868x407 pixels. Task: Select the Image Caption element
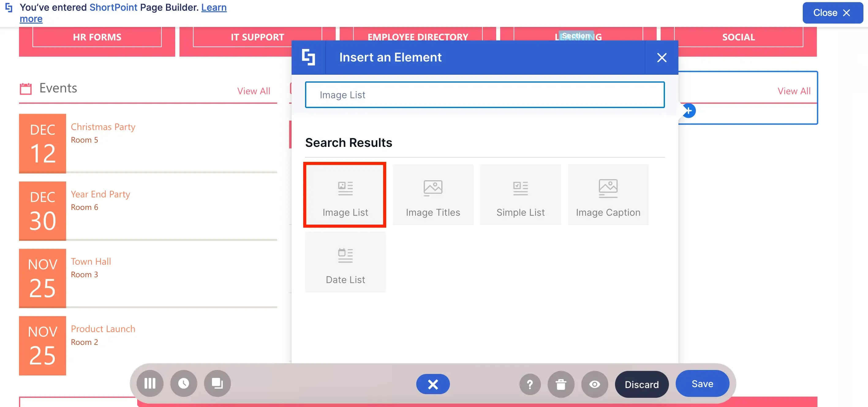click(x=608, y=195)
